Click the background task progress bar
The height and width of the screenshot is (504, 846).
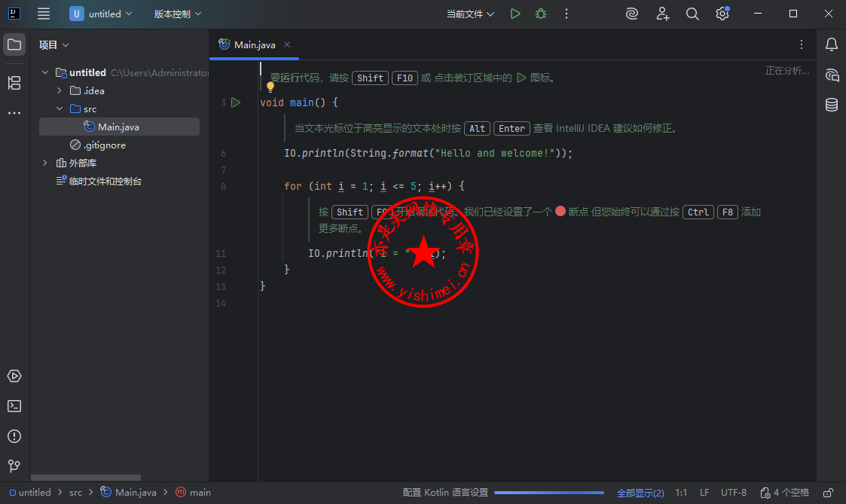pos(548,493)
